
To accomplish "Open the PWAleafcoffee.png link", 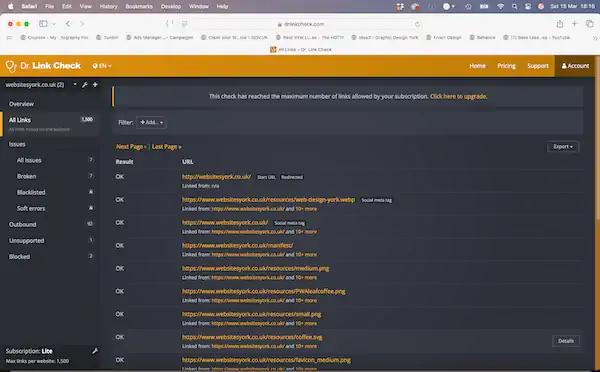I will [x=263, y=291].
